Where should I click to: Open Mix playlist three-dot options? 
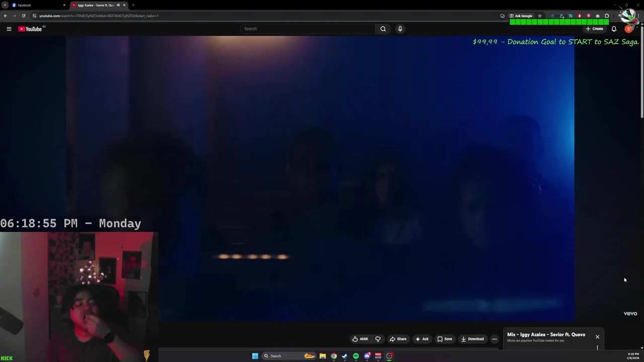597,347
